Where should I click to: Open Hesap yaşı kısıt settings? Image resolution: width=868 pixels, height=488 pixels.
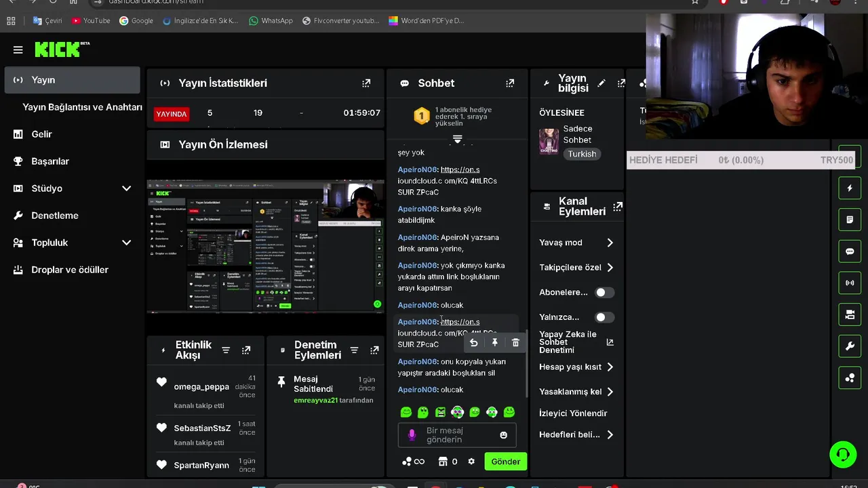point(576,367)
